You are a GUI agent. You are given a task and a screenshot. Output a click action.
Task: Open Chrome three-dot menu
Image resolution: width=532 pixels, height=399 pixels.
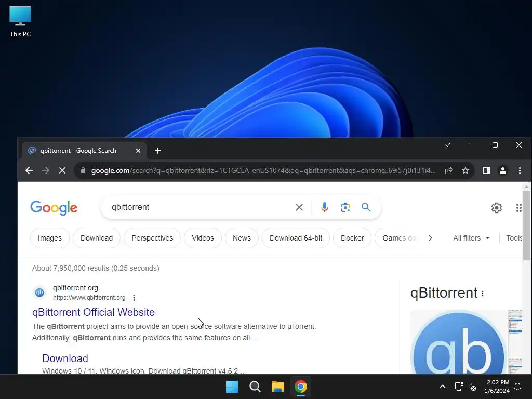click(x=520, y=170)
